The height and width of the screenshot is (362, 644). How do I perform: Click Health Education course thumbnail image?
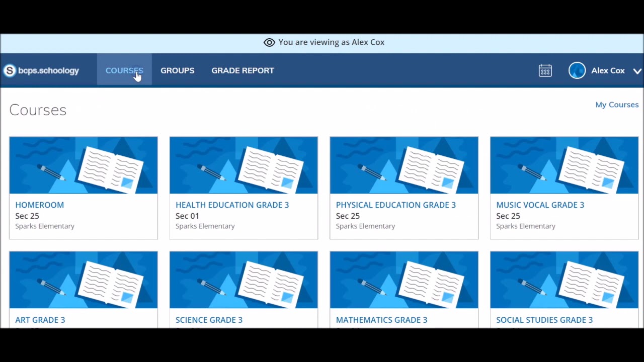click(244, 165)
